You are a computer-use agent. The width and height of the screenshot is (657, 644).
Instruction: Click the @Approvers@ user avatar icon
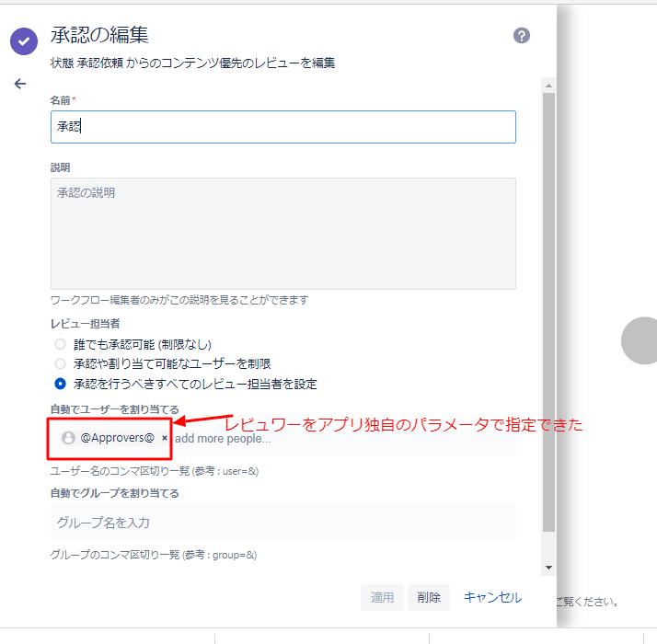pos(68,438)
